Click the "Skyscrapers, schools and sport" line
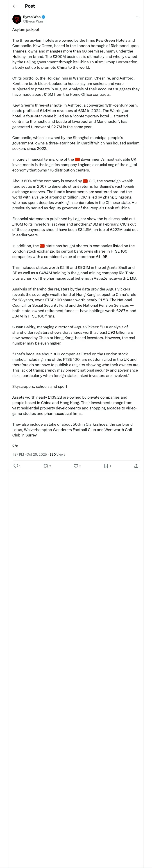The image size is (152, 868). [40, 386]
